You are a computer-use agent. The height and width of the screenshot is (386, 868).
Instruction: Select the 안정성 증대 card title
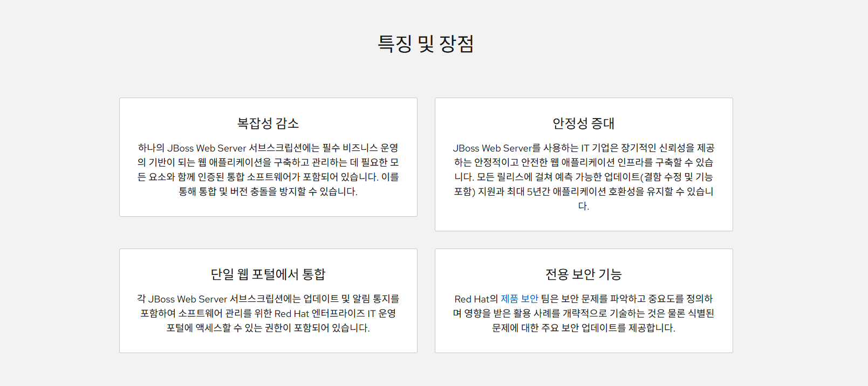click(x=584, y=123)
